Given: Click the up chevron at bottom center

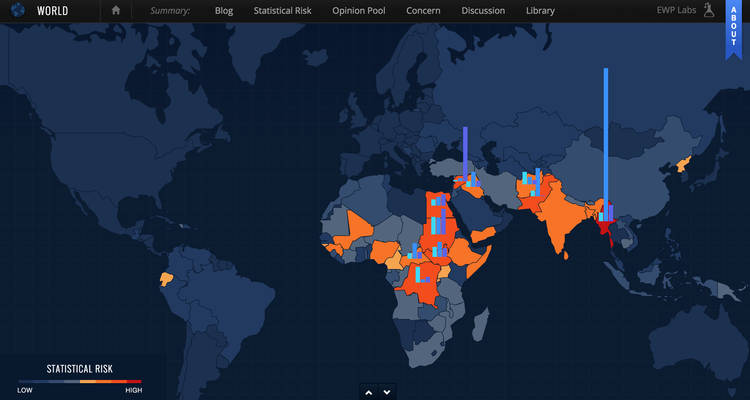Looking at the screenshot, I should click(368, 392).
